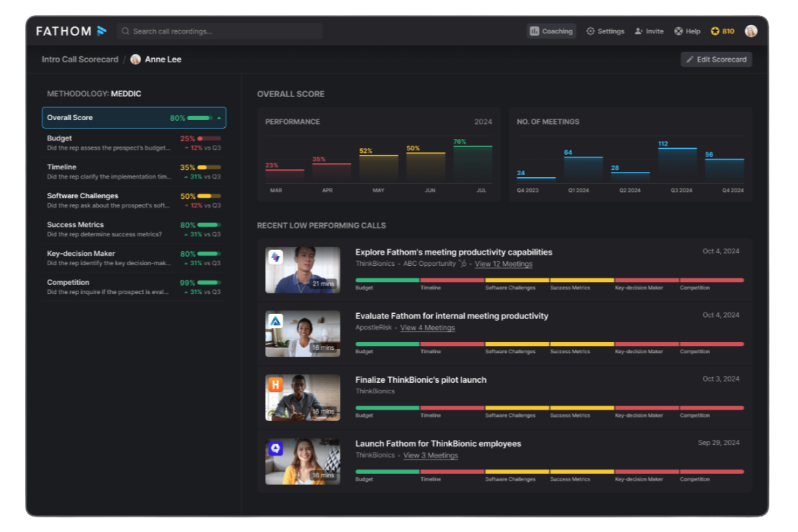Click the Q1 2024 64 meetings bar

point(583,169)
